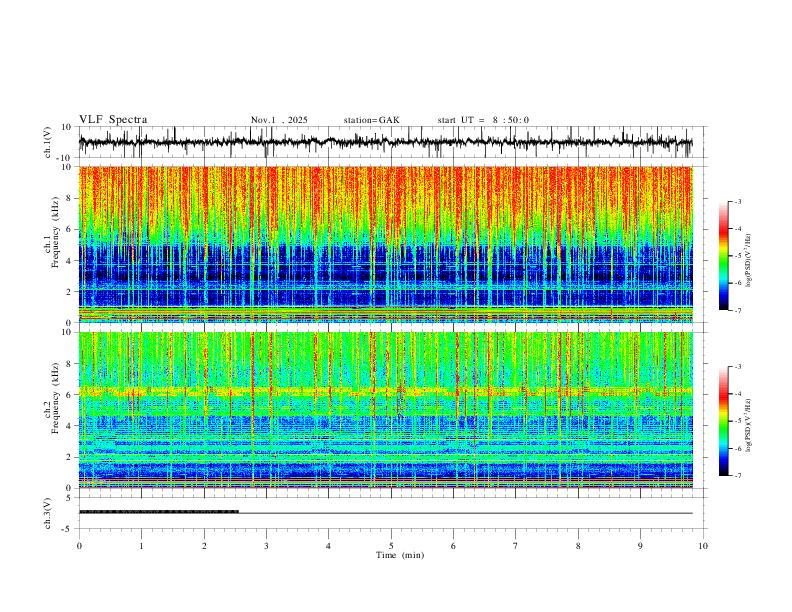Click the time axis tick "10"
792x612 pixels.
click(x=703, y=546)
